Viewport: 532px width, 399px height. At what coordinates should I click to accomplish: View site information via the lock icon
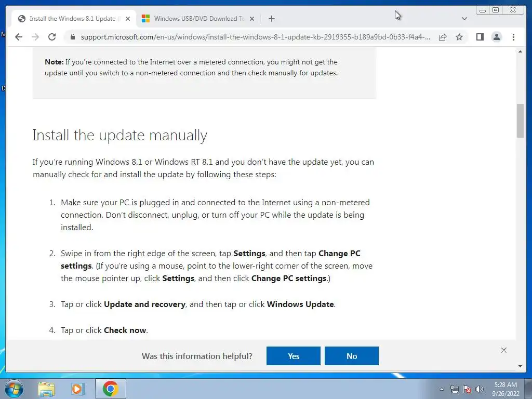point(73,37)
